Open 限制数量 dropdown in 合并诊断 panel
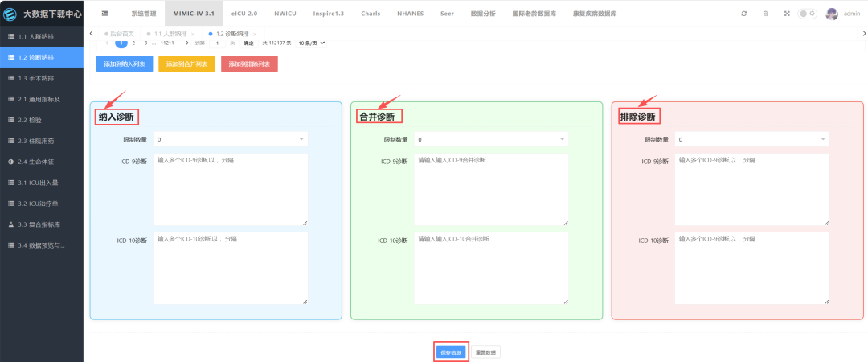Image resolution: width=868 pixels, height=362 pixels. [491, 139]
